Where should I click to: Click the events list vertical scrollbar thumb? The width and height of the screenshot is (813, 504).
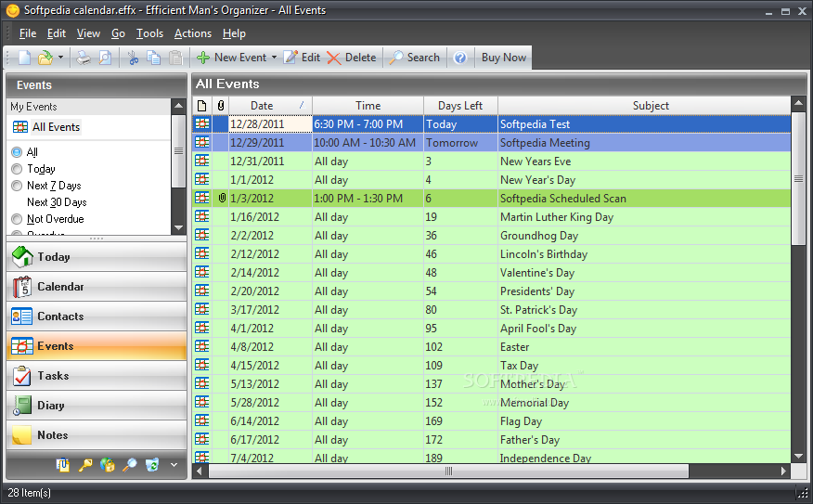coord(798,179)
